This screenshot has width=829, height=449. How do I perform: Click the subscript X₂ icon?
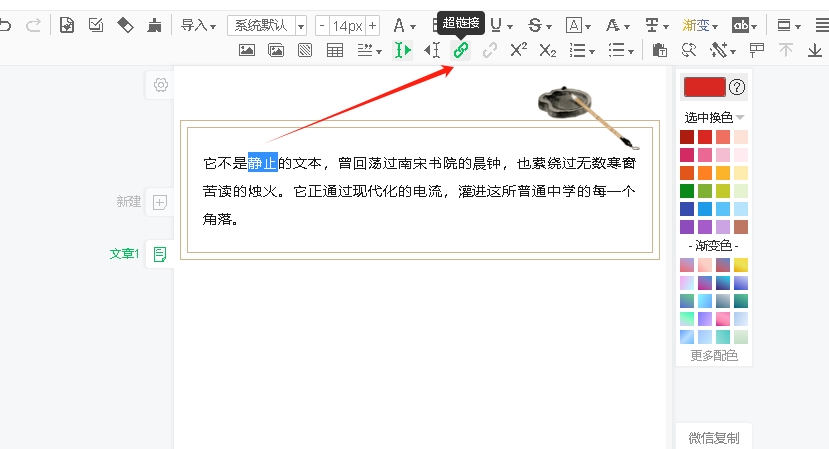[x=547, y=50]
